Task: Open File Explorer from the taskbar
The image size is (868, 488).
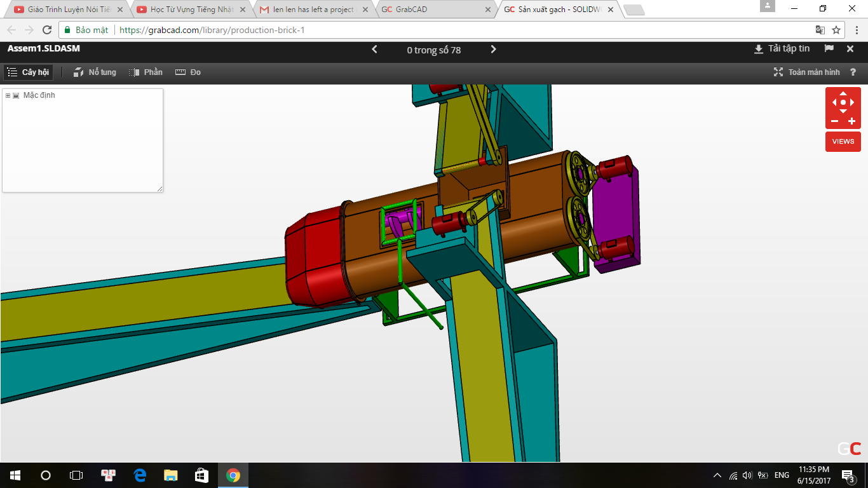Action: 170,475
